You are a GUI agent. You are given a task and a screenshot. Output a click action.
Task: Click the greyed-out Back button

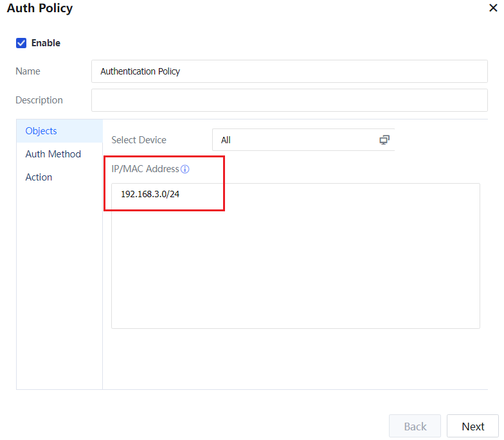415,427
